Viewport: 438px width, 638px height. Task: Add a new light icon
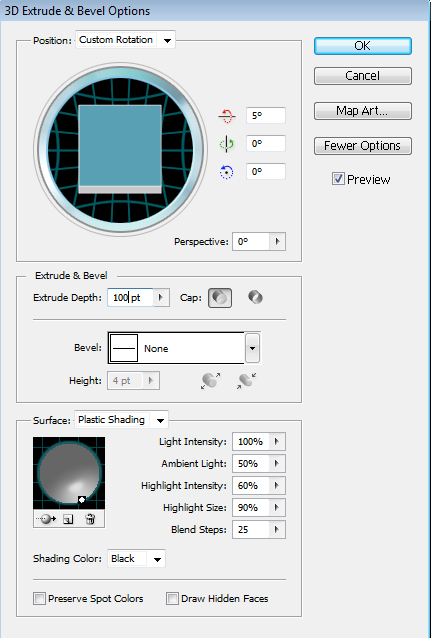point(68,519)
